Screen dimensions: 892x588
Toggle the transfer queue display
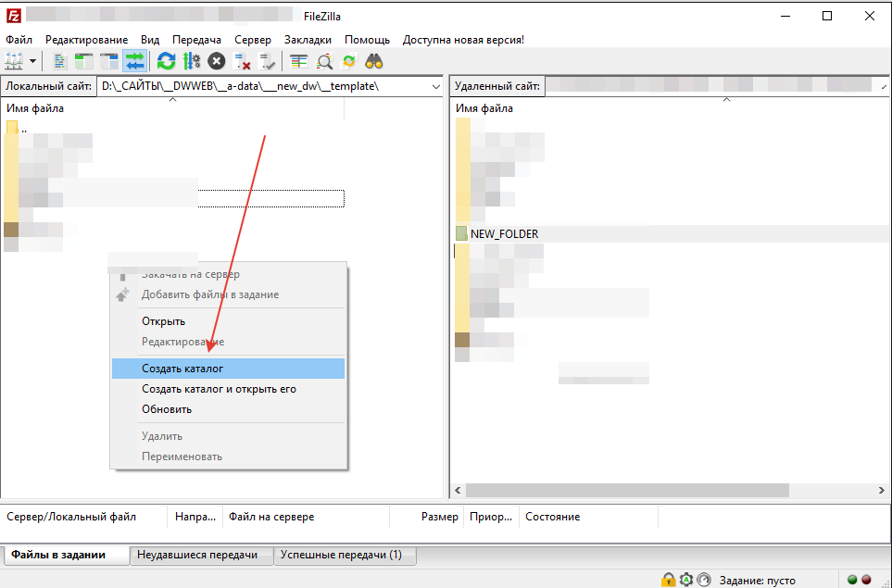pyautogui.click(x=135, y=61)
